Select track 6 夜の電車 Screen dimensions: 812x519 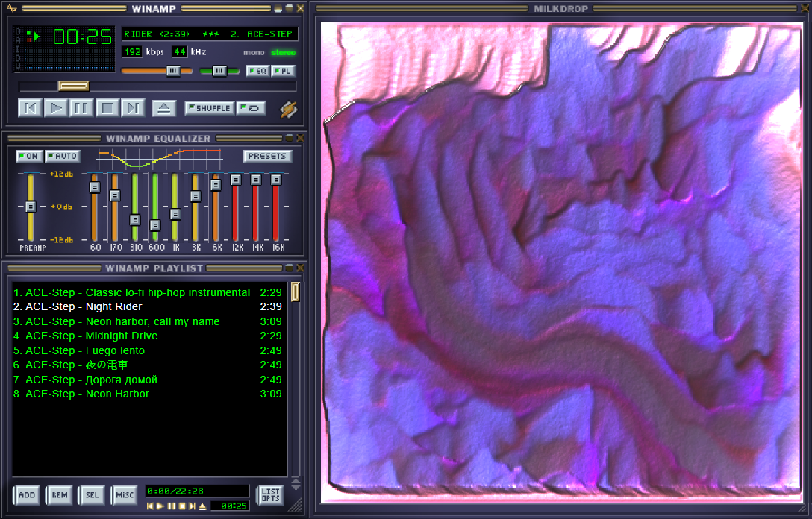pos(148,365)
